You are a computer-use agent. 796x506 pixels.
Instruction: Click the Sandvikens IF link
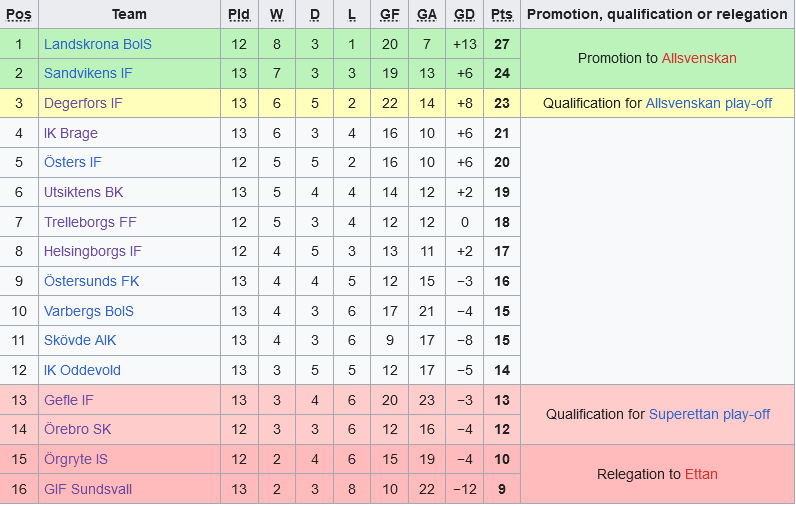88,73
